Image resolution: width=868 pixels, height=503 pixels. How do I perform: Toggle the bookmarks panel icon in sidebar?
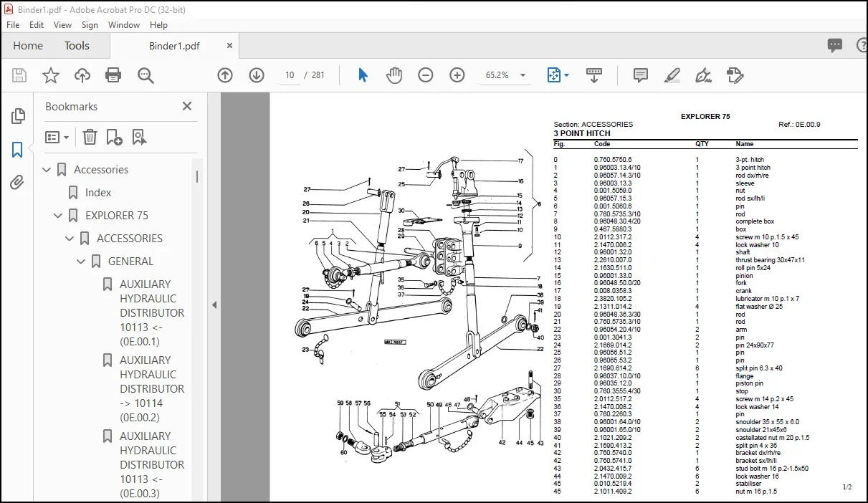17,150
